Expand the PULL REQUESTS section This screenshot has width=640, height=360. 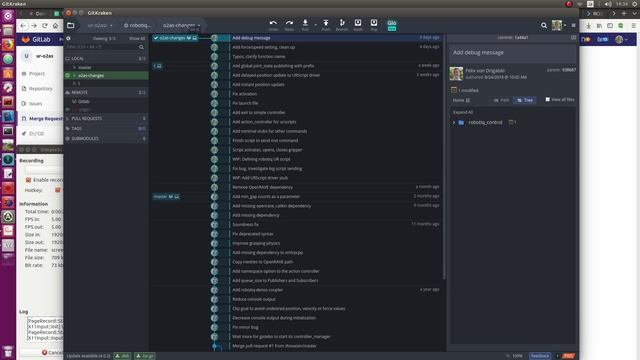tap(106, 118)
